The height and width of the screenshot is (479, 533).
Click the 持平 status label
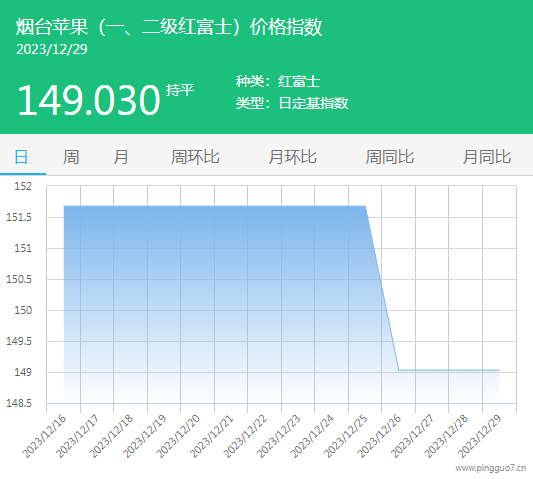[180, 90]
